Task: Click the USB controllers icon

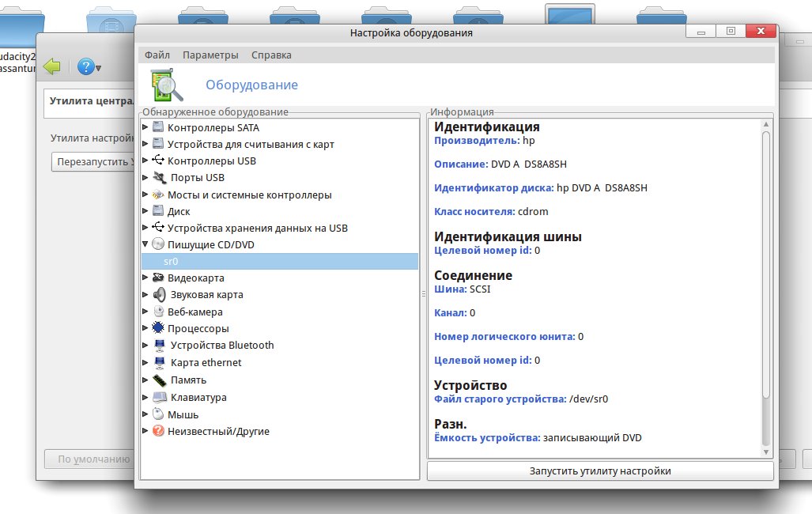Action: pos(158,160)
